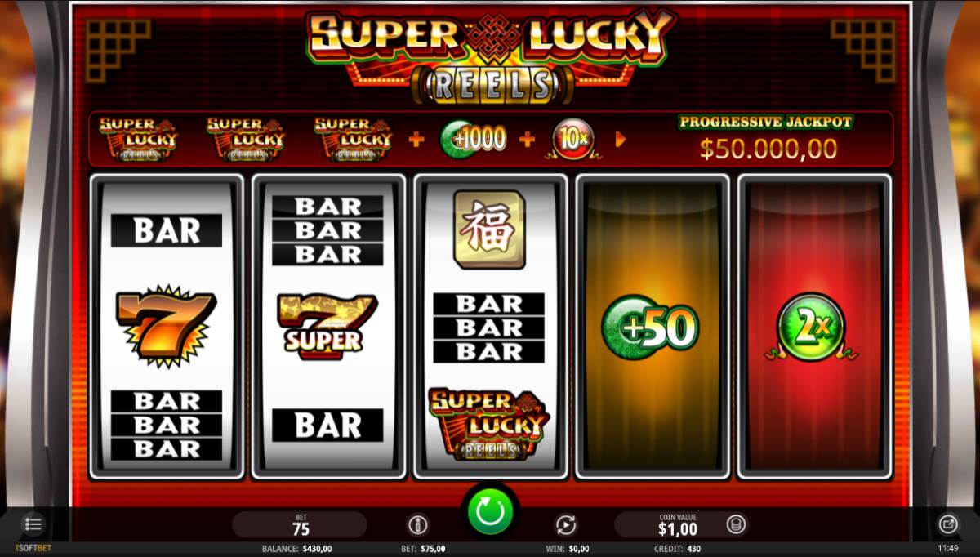Click the Super 7 symbol on second reel
The image size is (980, 557).
point(327,327)
